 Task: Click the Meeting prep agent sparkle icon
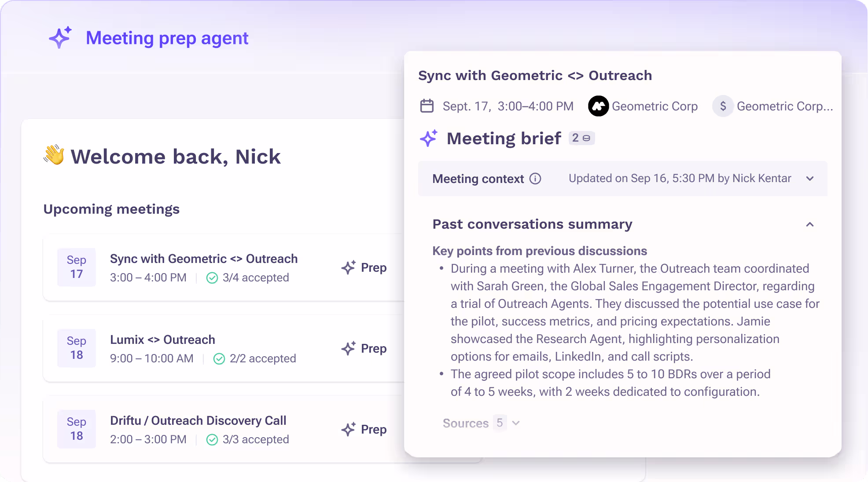[x=60, y=38]
